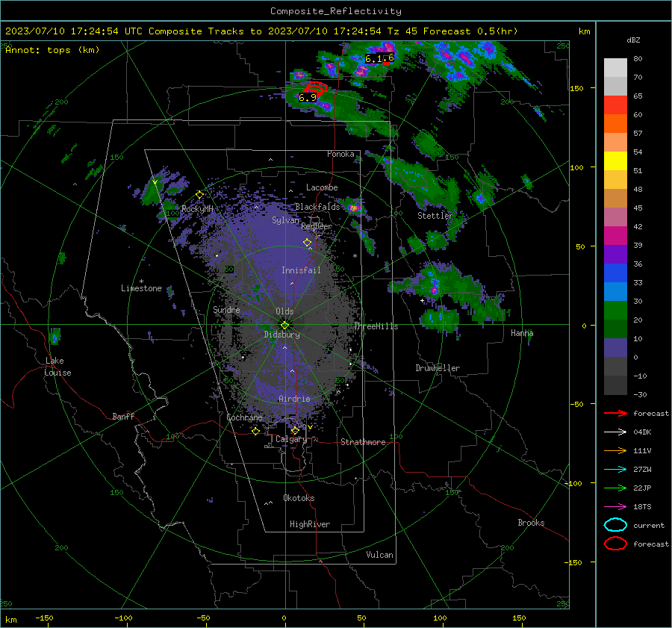This screenshot has height=628, width=672.
Task: Click the slate-purple 10-0 dBZ swatch
Action: point(615,348)
